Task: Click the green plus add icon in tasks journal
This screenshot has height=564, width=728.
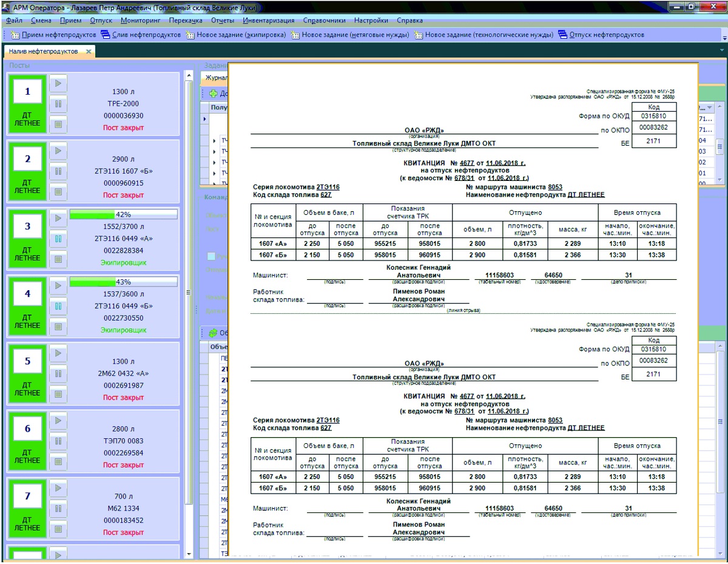Action: coord(213,93)
